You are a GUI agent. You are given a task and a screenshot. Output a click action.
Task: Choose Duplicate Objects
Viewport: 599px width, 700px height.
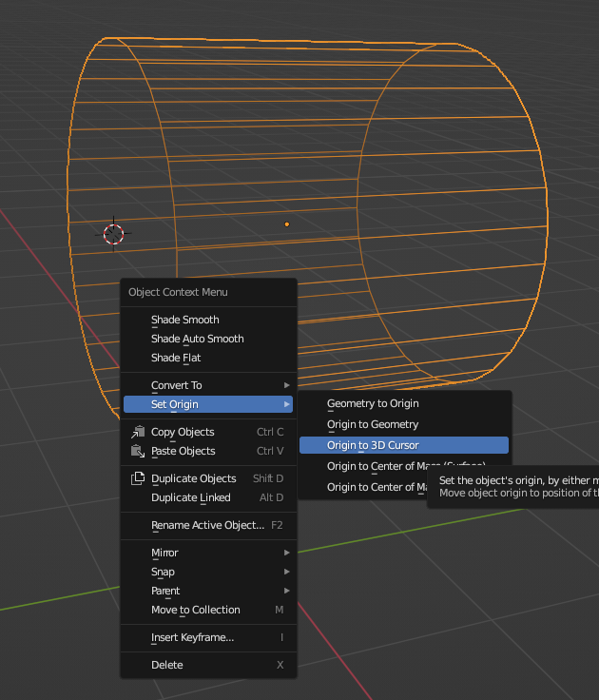pos(208,478)
